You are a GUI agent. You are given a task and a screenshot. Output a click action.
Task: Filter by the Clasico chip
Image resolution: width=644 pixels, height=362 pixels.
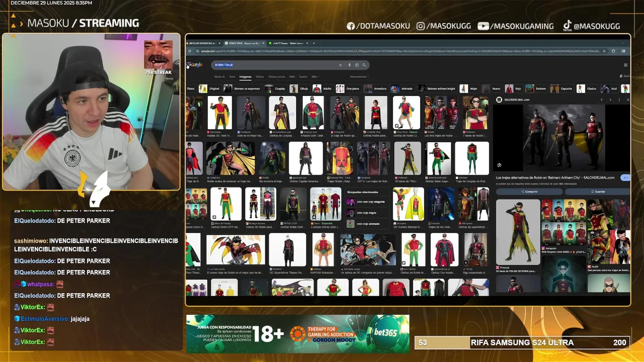(x=588, y=89)
